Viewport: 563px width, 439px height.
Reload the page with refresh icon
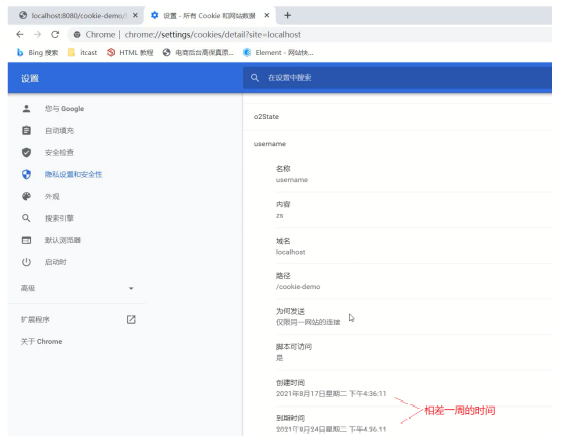coord(55,34)
